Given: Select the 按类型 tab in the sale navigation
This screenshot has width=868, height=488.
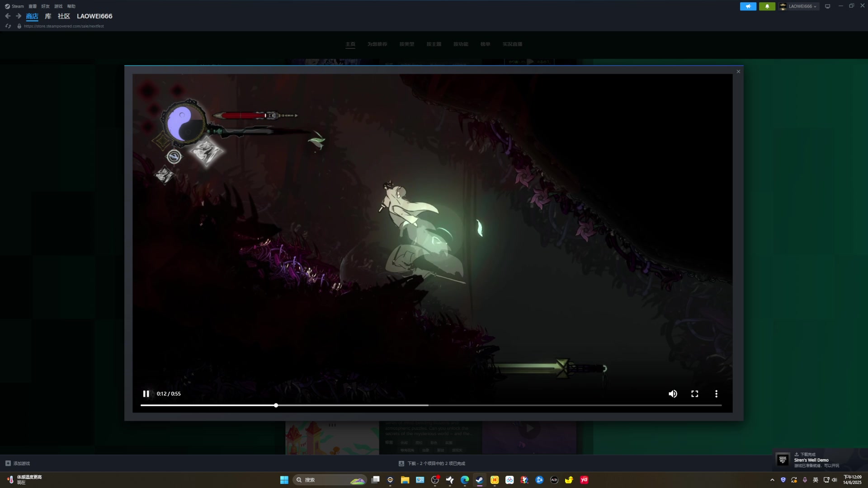Looking at the screenshot, I should [406, 44].
